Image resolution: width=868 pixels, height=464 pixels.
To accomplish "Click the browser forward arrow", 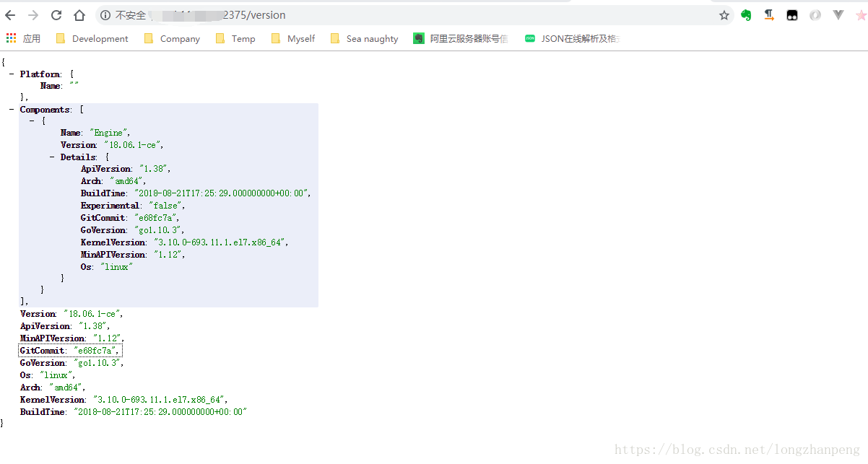I will pos(33,15).
